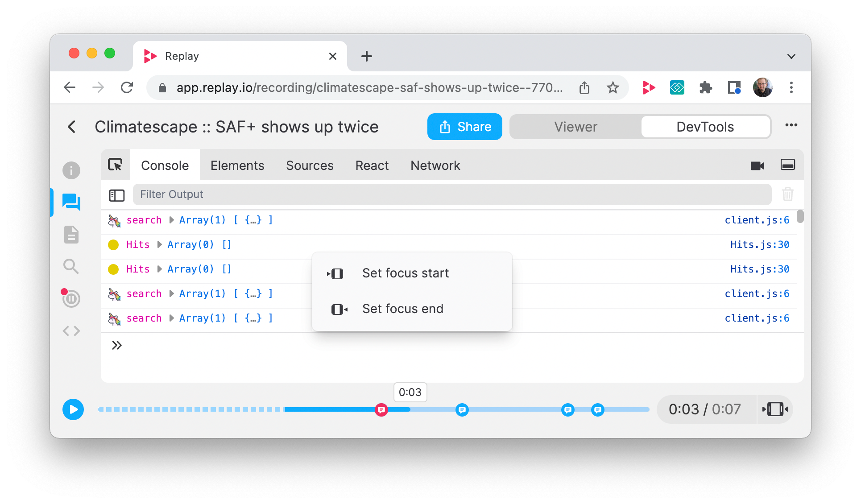Toggle the Viewer mode
Viewport: 861px width, 504px height.
tap(574, 126)
